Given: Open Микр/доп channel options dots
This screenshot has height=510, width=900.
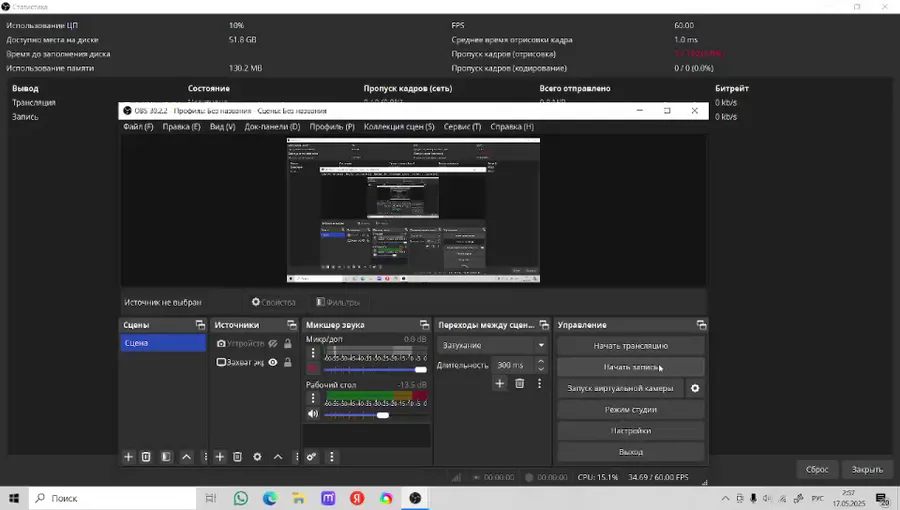Looking at the screenshot, I should pos(313,353).
